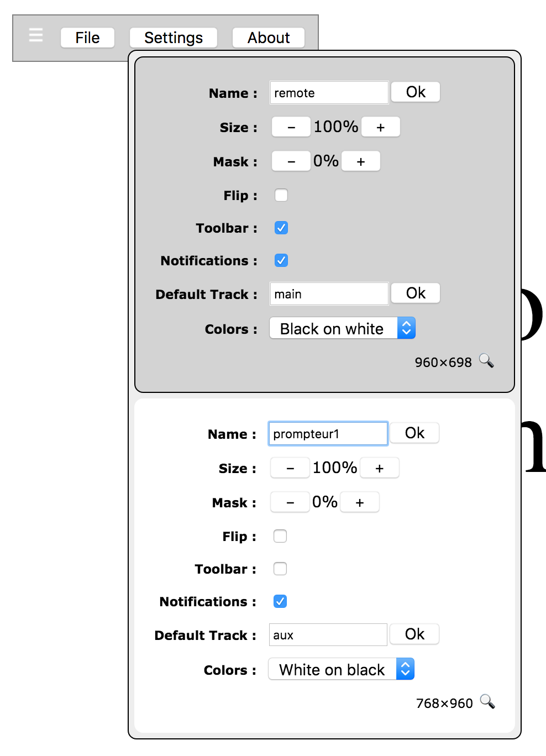Enable Flip for the remote screen
Screen dimensions: 546x756
[281, 195]
